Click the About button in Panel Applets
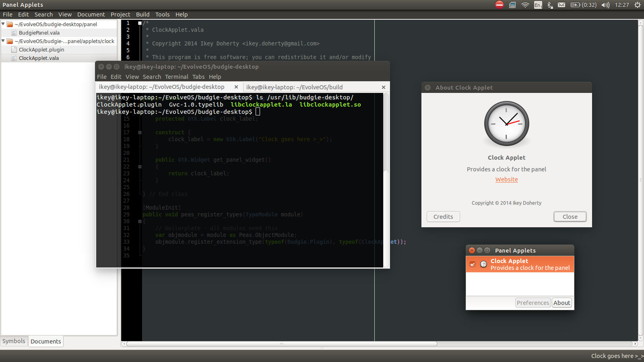This screenshot has height=362, width=644. point(561,303)
